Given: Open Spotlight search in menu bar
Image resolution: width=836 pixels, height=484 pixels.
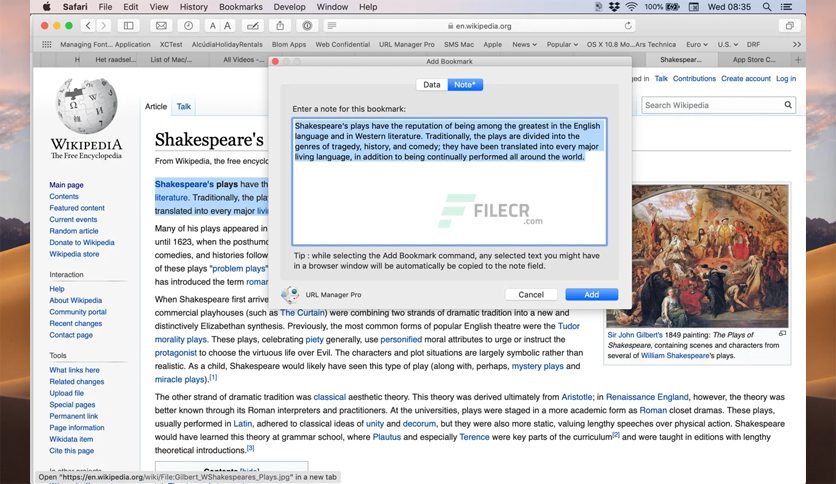Looking at the screenshot, I should (x=766, y=7).
